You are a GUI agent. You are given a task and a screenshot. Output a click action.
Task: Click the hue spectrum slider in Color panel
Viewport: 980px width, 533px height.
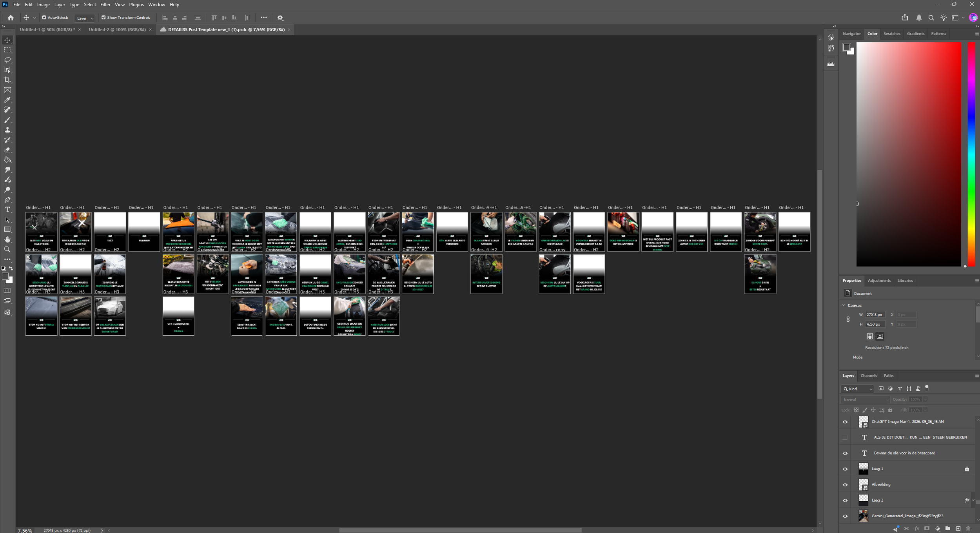pyautogui.click(x=971, y=154)
